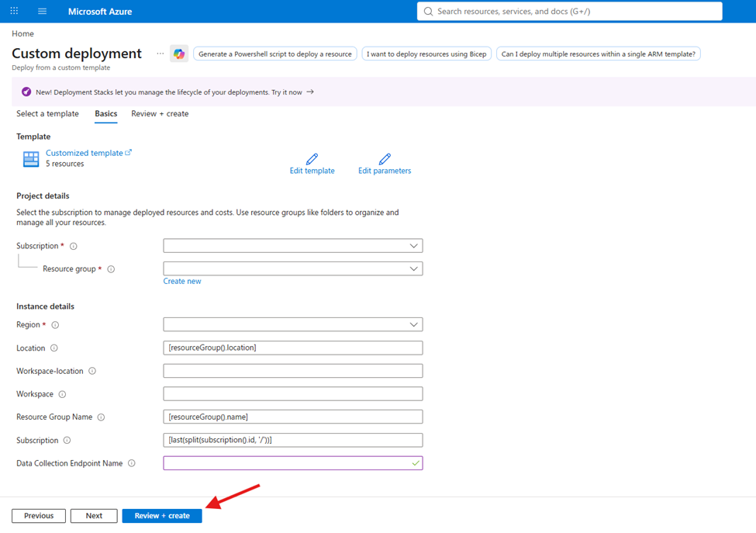Open the portal hamburger menu
Image resolution: width=756 pixels, height=533 pixels.
click(x=43, y=11)
